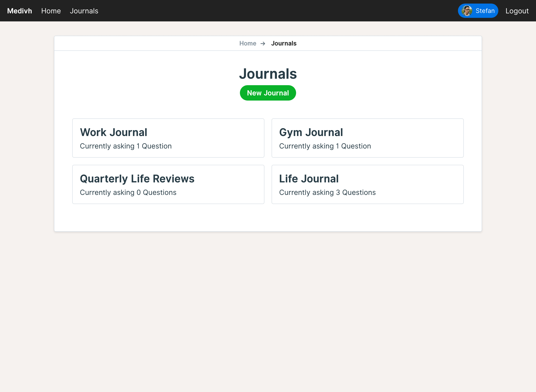Click Home in the breadcrumb trail

(x=247, y=43)
